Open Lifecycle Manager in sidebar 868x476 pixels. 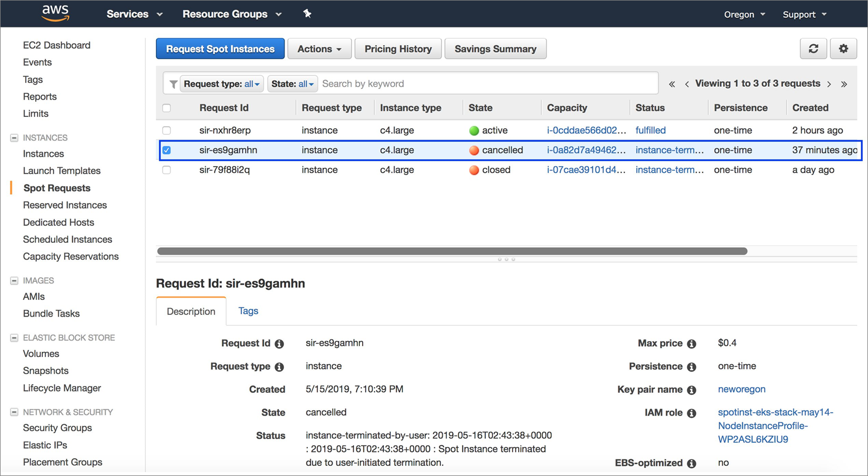(62, 388)
